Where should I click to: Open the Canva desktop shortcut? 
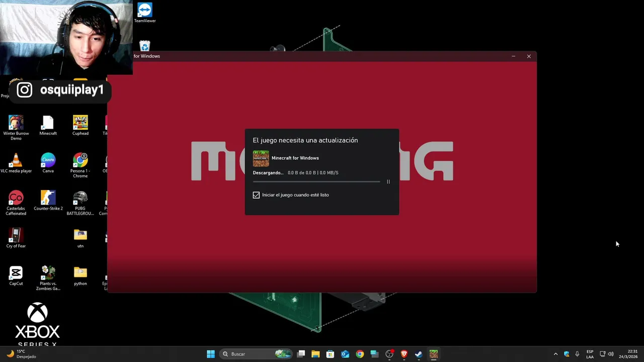[48, 163]
